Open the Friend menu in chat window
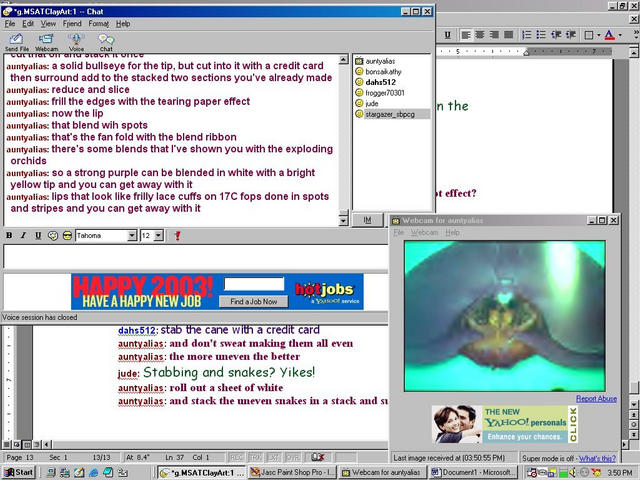 [72, 24]
